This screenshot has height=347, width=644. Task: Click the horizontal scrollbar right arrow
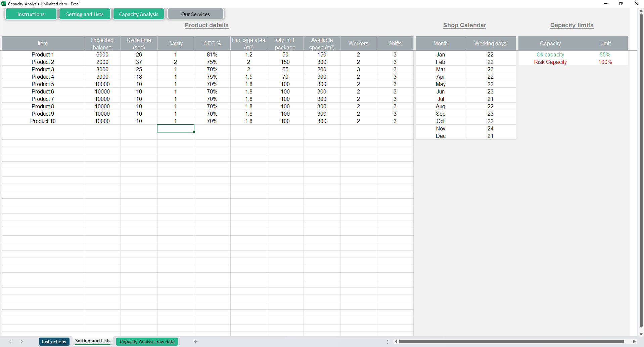pyautogui.click(x=634, y=342)
